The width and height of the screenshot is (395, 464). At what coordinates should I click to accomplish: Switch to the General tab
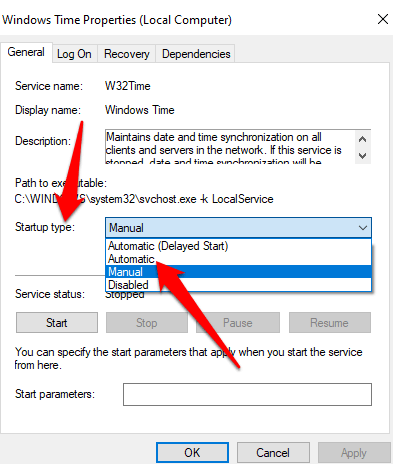(26, 52)
